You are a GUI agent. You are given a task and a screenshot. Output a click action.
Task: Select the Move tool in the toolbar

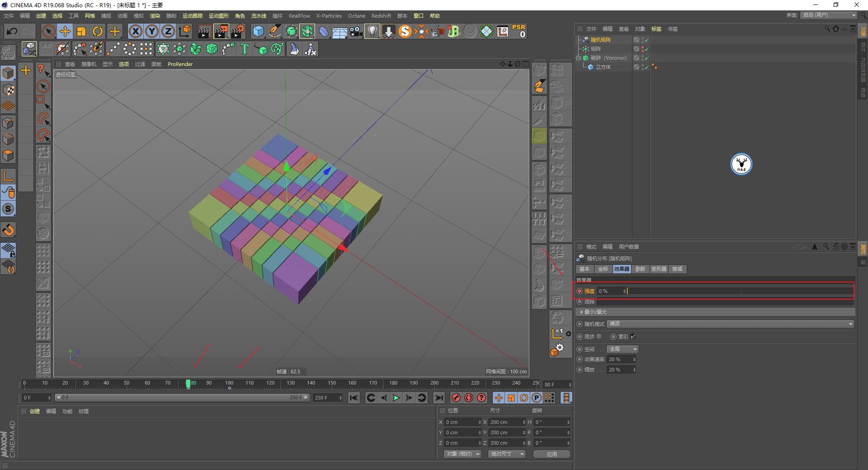(x=65, y=31)
